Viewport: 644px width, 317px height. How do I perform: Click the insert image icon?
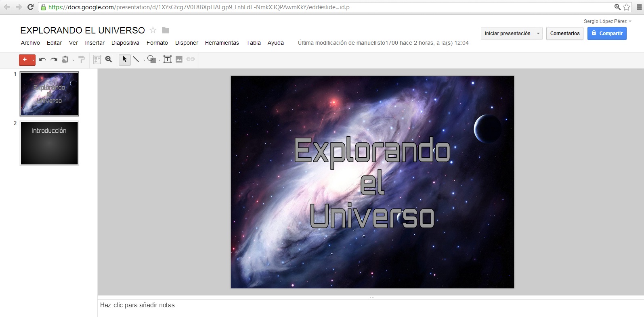179,59
